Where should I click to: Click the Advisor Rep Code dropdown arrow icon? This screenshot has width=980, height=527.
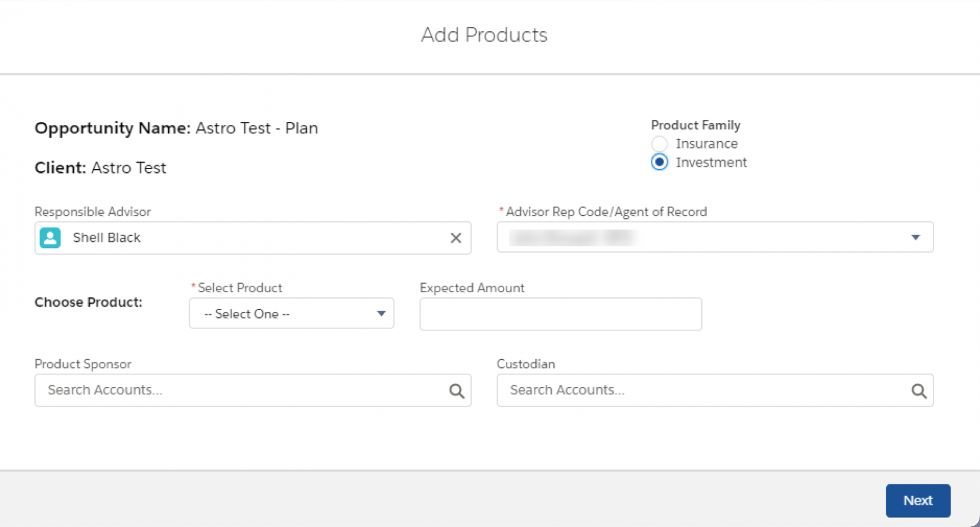[x=916, y=237]
